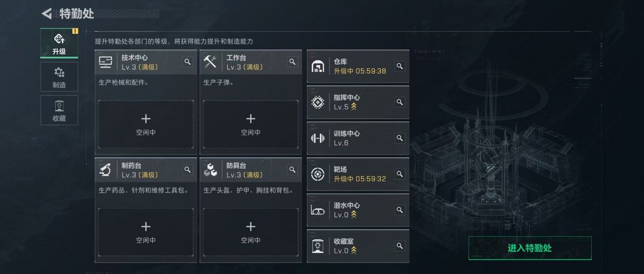The width and height of the screenshot is (644, 274).
Task: Click the 潜水中心 diving mask icon
Action: click(317, 210)
